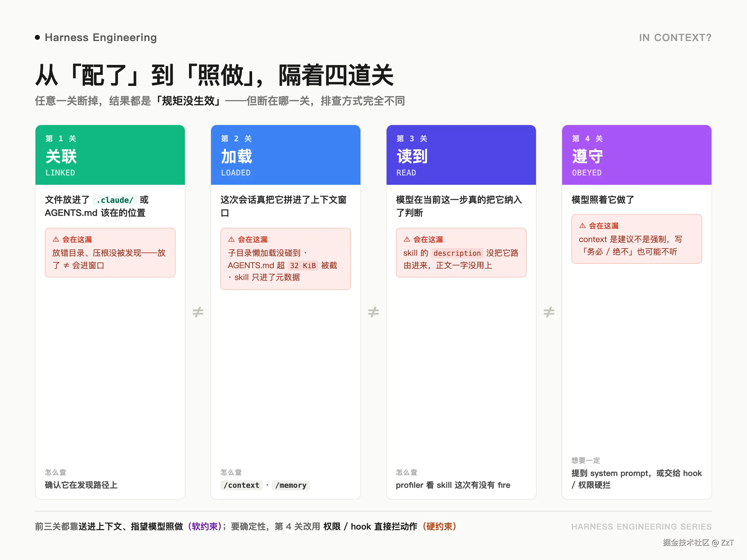Click the 第 4 关 label
The width and height of the screenshot is (747, 560).
pyautogui.click(x=588, y=138)
